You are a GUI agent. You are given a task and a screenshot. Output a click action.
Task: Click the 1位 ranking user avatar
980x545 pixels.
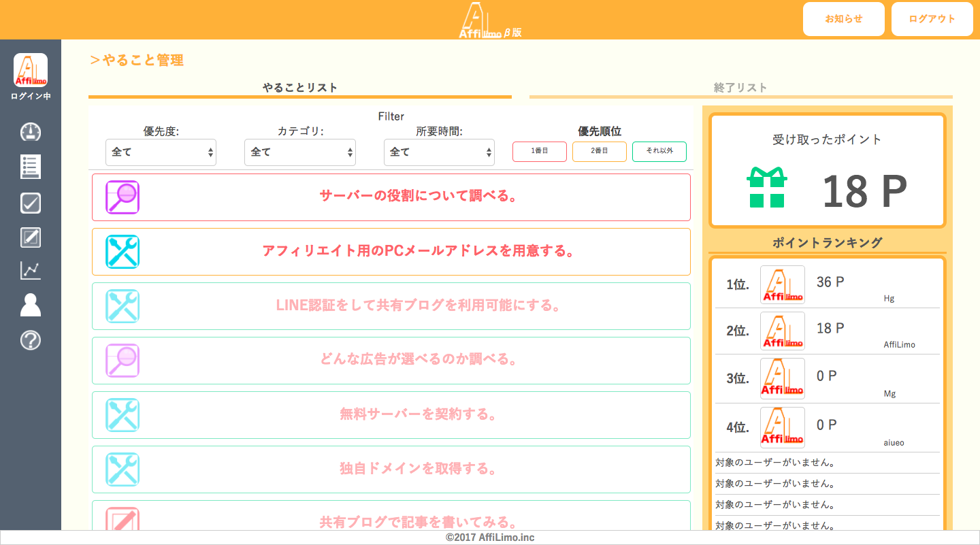click(782, 284)
